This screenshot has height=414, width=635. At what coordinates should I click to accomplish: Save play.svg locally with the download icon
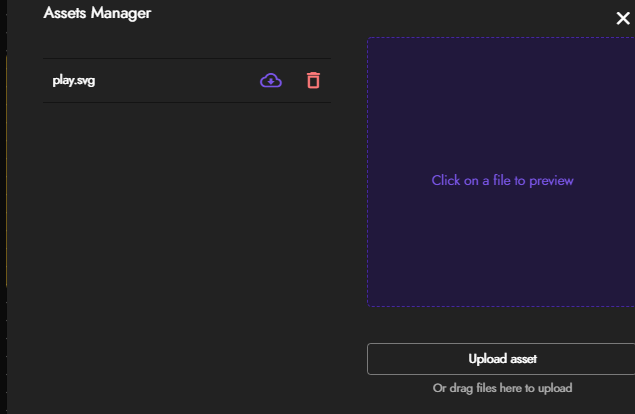tap(270, 81)
